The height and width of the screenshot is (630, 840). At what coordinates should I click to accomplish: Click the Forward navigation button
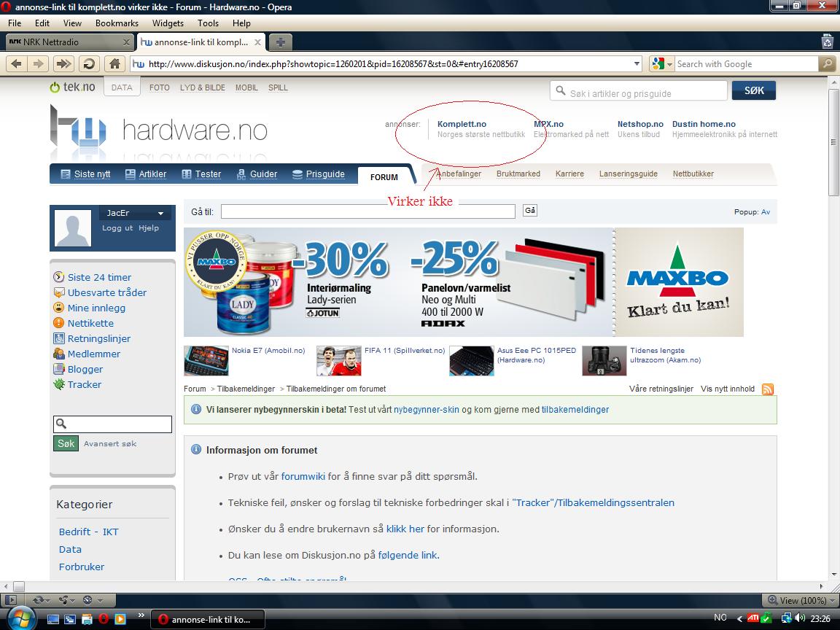click(x=38, y=63)
